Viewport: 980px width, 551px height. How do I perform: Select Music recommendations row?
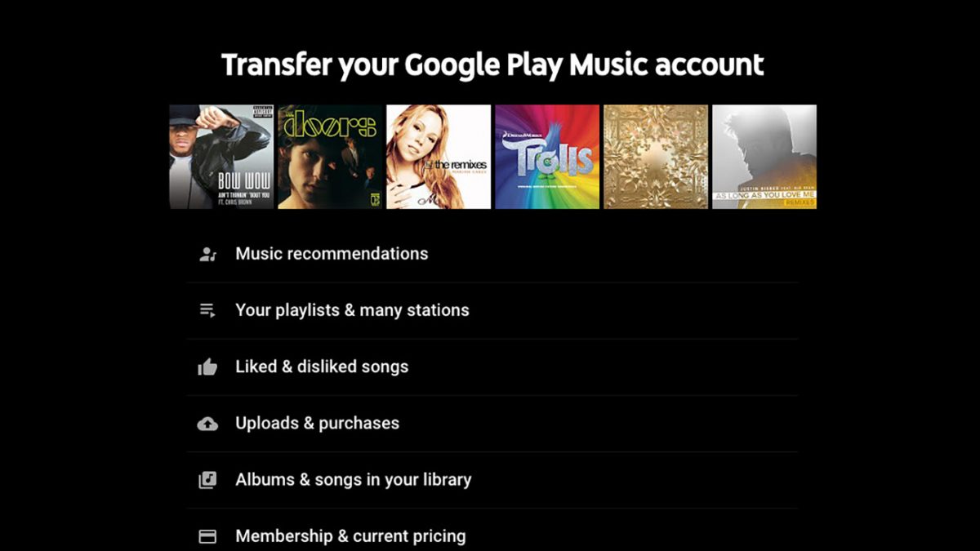point(492,254)
